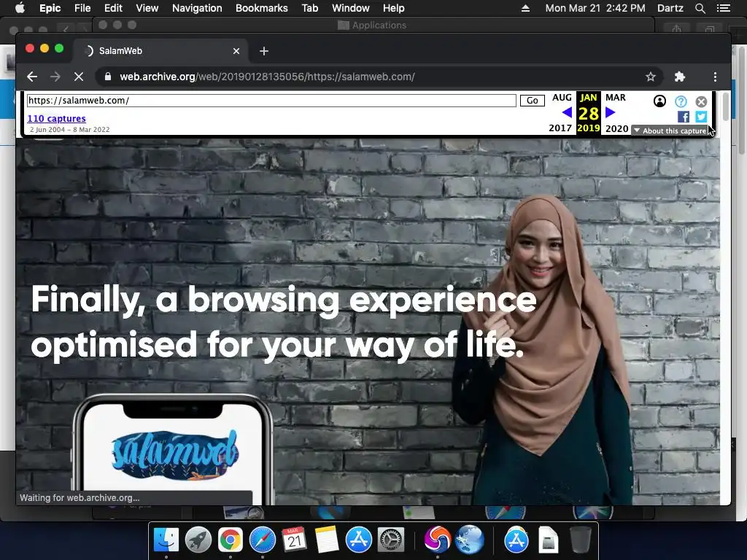Click the eject icon in the menu bar
747x560 pixels.
click(x=525, y=8)
